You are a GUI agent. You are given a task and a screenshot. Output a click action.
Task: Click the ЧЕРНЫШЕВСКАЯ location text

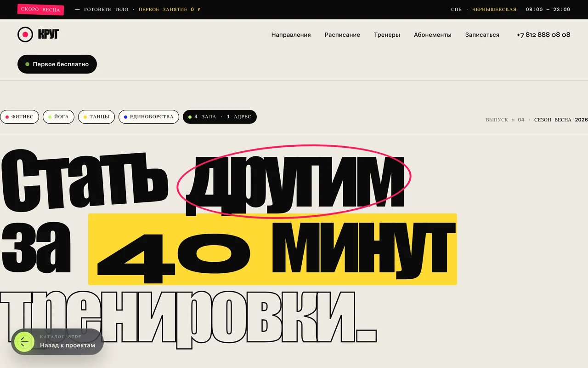494,10
